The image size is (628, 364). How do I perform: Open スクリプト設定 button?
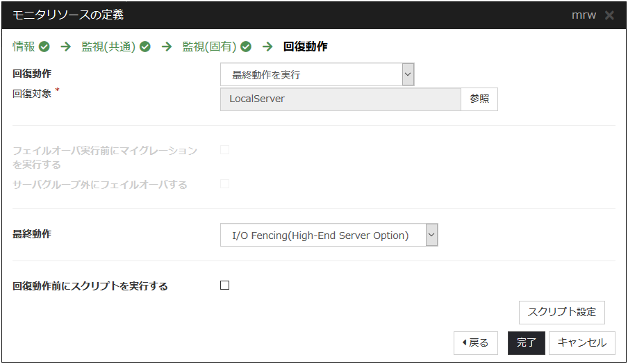point(561,312)
